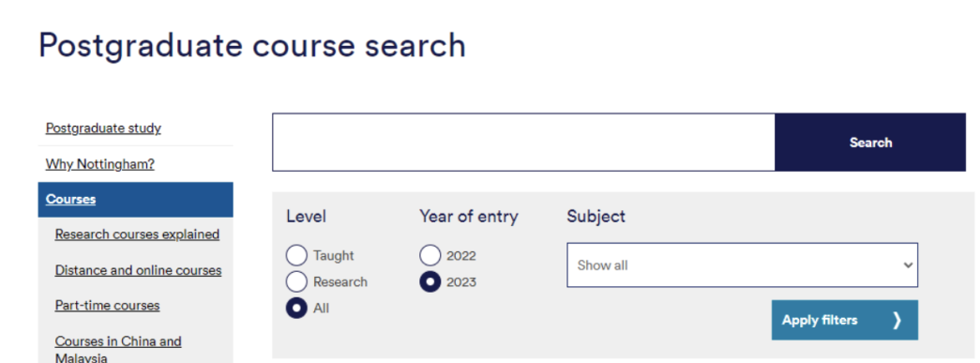Click the Subject field label
This screenshot has height=363, width=980.
click(x=596, y=217)
